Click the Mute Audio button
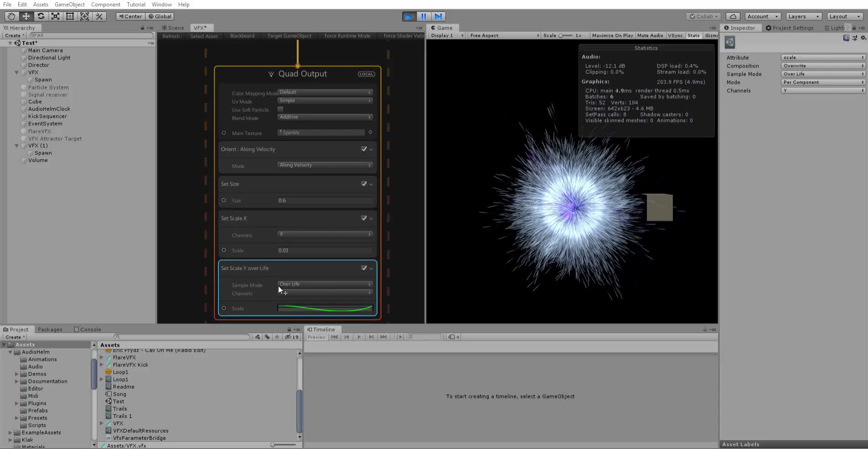 click(650, 36)
